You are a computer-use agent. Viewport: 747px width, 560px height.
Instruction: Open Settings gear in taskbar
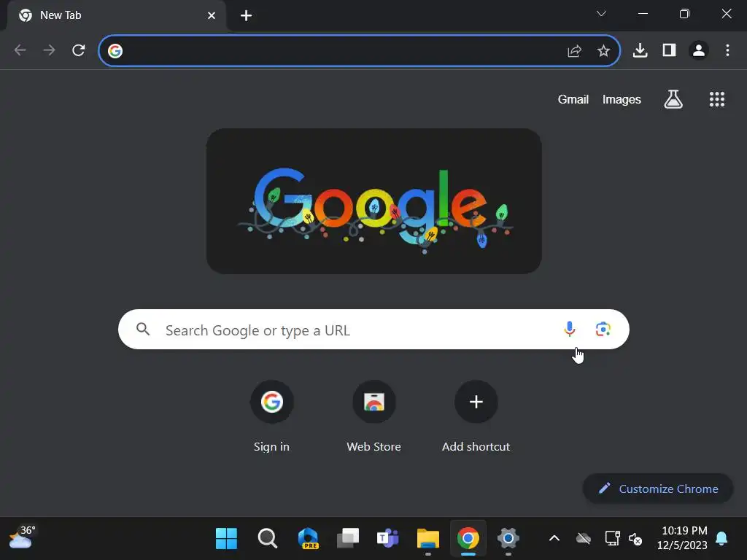(x=508, y=539)
